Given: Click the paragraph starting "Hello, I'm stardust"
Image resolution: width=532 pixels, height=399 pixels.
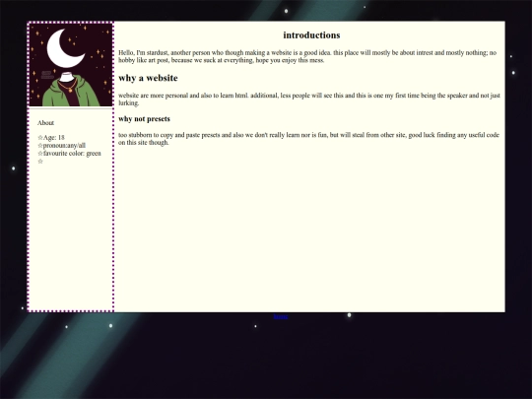Looking at the screenshot, I should click(307, 57).
